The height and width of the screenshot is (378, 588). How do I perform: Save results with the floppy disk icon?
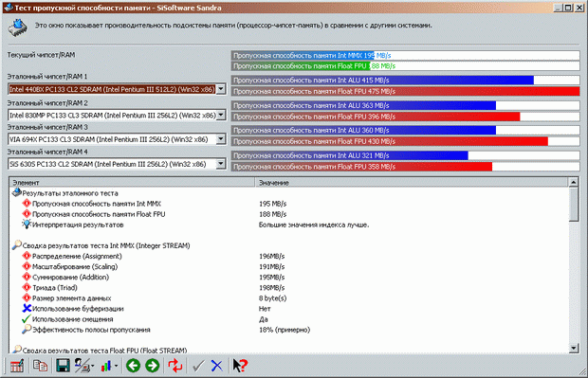coord(63,366)
